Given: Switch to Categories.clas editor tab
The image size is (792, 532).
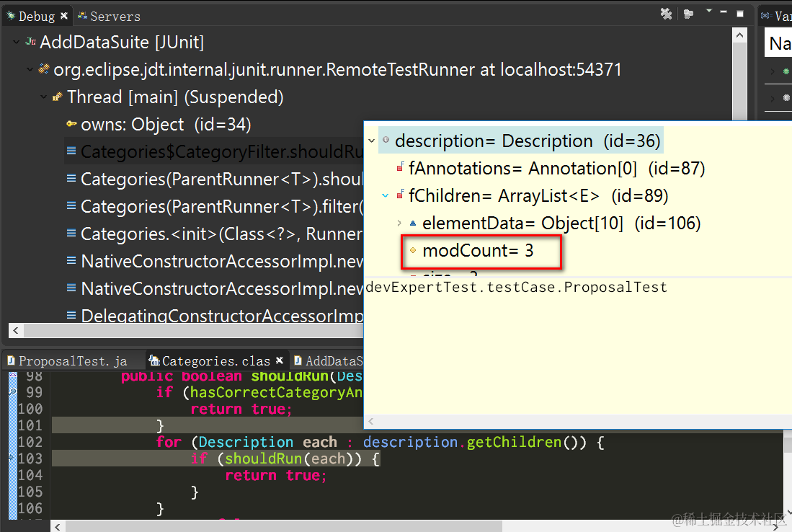Looking at the screenshot, I should click(x=215, y=360).
